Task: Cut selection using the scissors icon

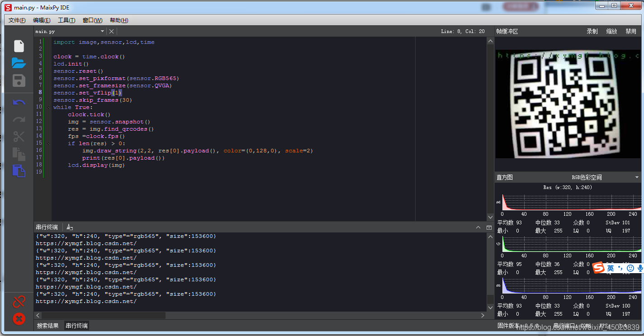Action: [x=19, y=136]
